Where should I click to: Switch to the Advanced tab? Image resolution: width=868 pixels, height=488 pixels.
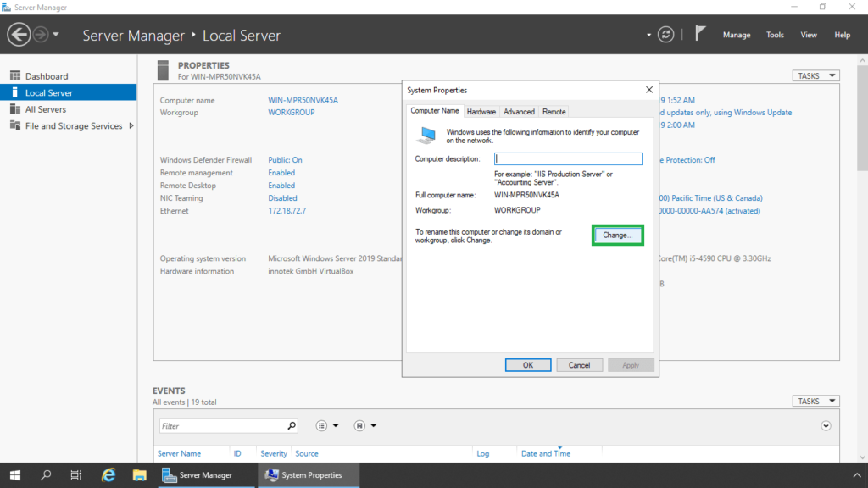point(519,112)
